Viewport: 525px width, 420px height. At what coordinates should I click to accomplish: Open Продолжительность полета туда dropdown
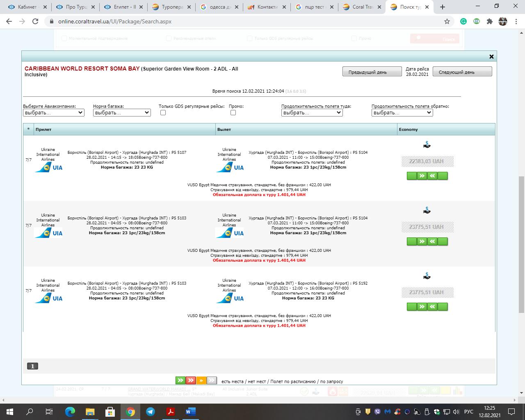coord(312,113)
